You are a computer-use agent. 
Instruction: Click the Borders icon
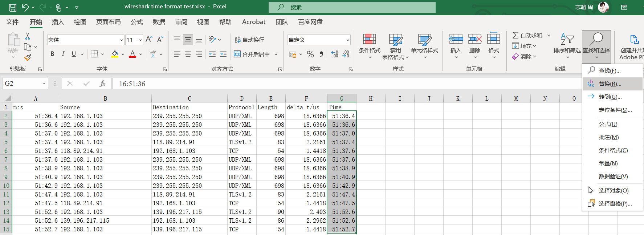(x=94, y=54)
